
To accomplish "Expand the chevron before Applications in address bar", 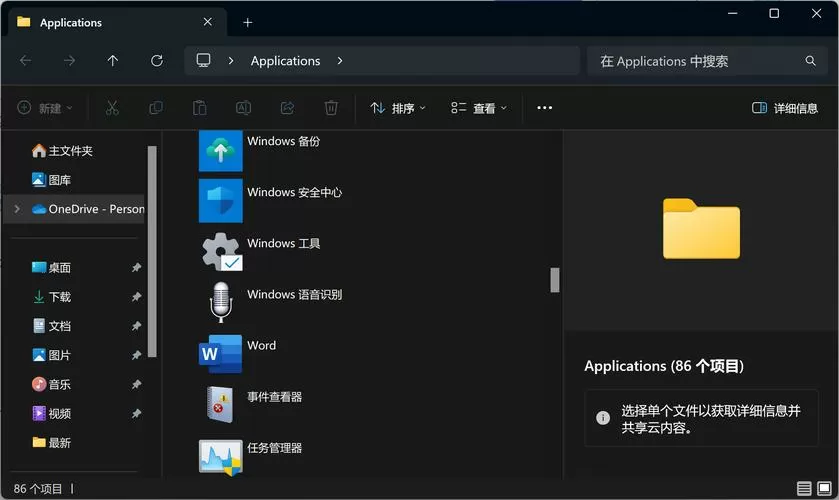I will pyautogui.click(x=231, y=60).
